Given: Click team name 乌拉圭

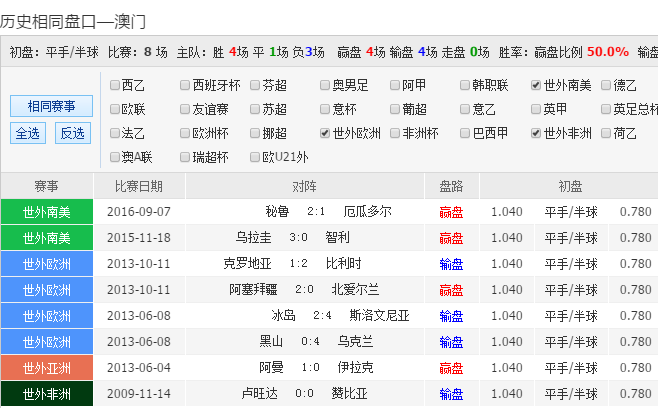Looking at the screenshot, I should click(x=253, y=237).
